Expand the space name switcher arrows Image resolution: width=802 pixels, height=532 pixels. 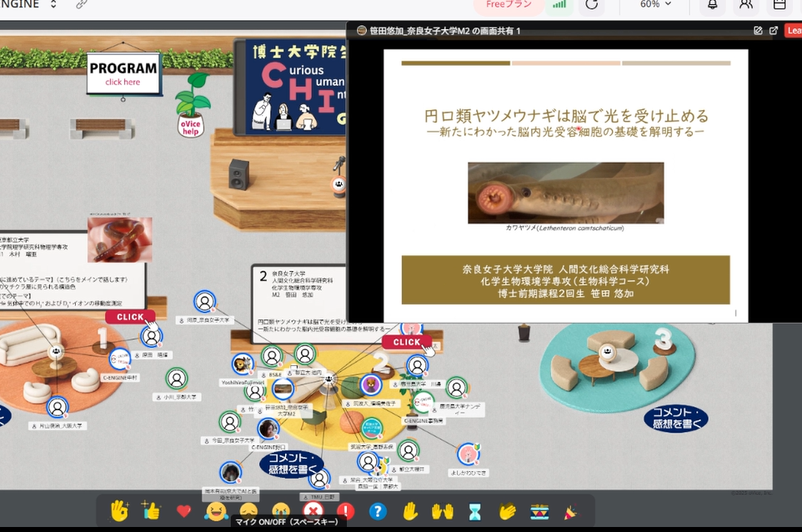click(x=53, y=5)
